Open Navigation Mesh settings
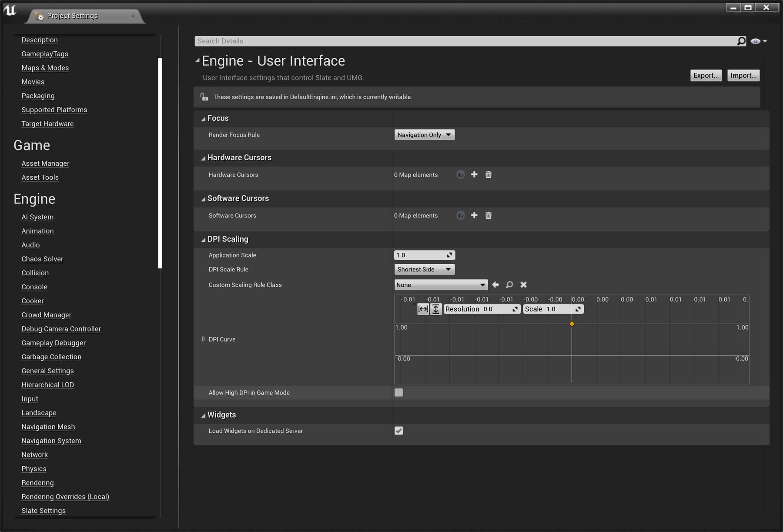 [48, 427]
